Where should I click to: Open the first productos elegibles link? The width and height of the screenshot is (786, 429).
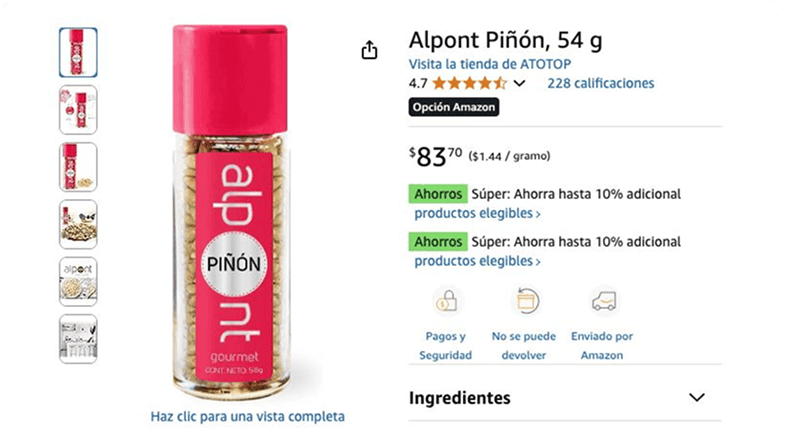pyautogui.click(x=477, y=213)
